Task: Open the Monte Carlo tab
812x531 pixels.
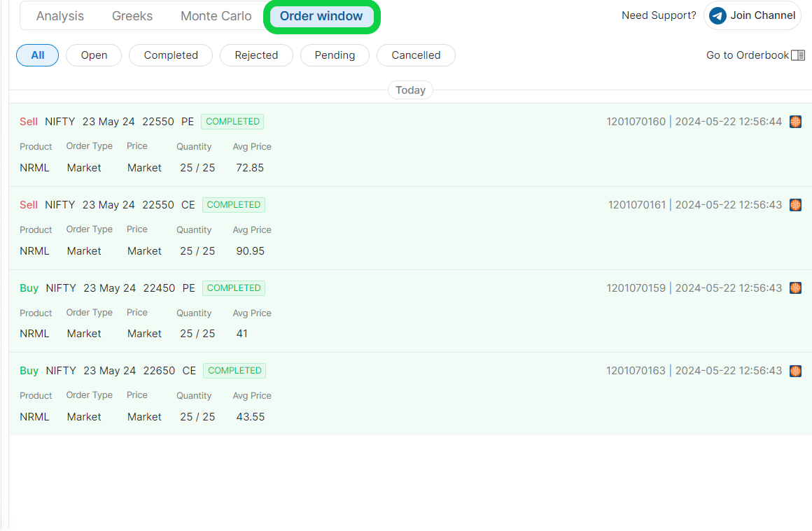Action: (x=216, y=16)
